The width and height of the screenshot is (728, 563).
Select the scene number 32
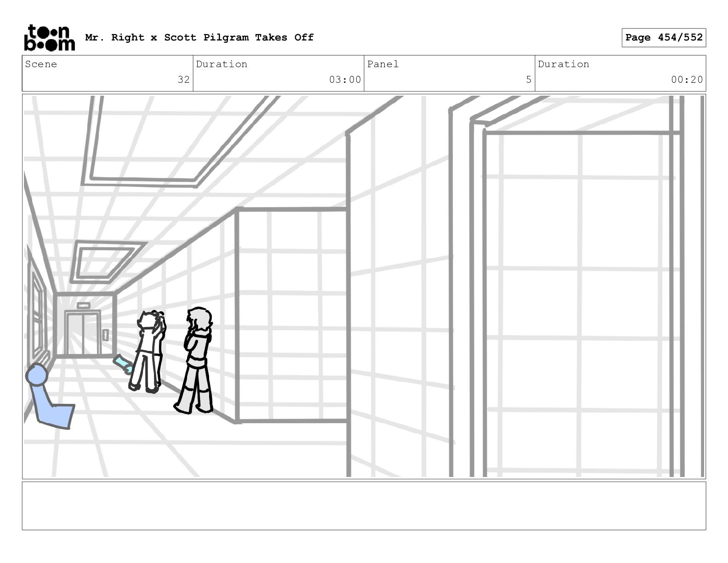(184, 80)
